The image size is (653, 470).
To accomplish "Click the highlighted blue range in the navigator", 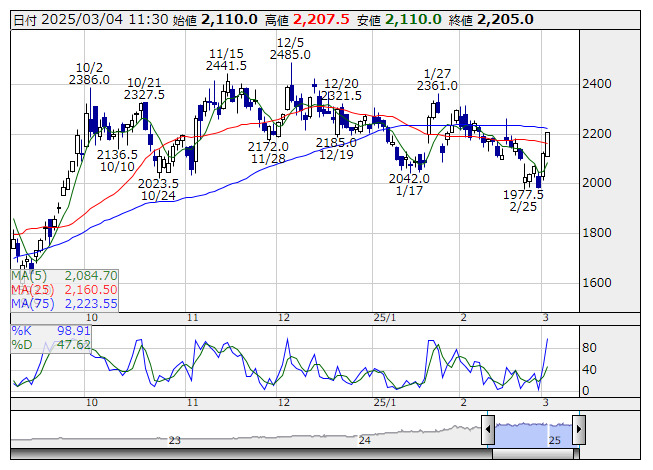I will (533, 435).
